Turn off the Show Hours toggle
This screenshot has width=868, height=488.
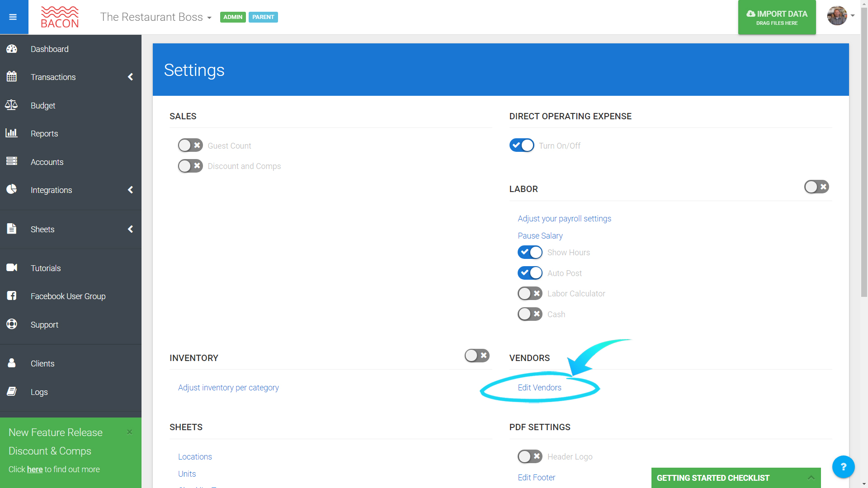(530, 252)
